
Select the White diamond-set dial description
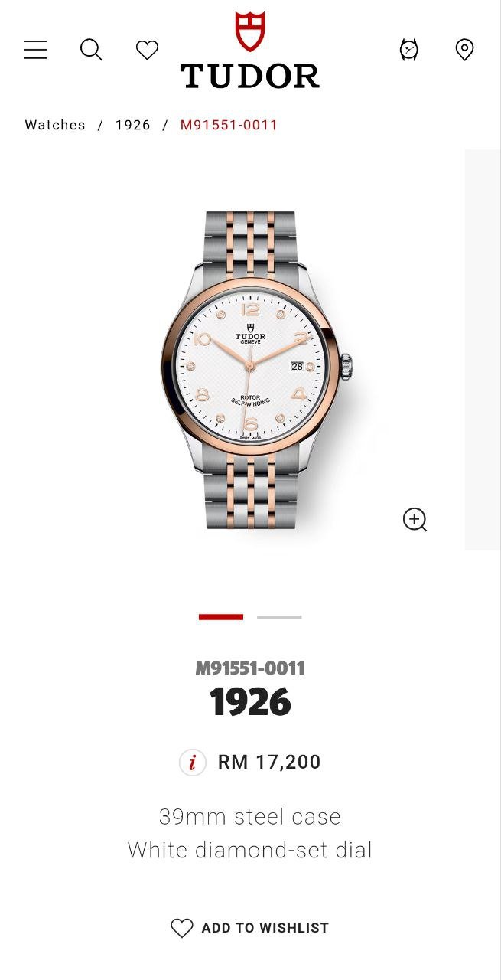(250, 850)
